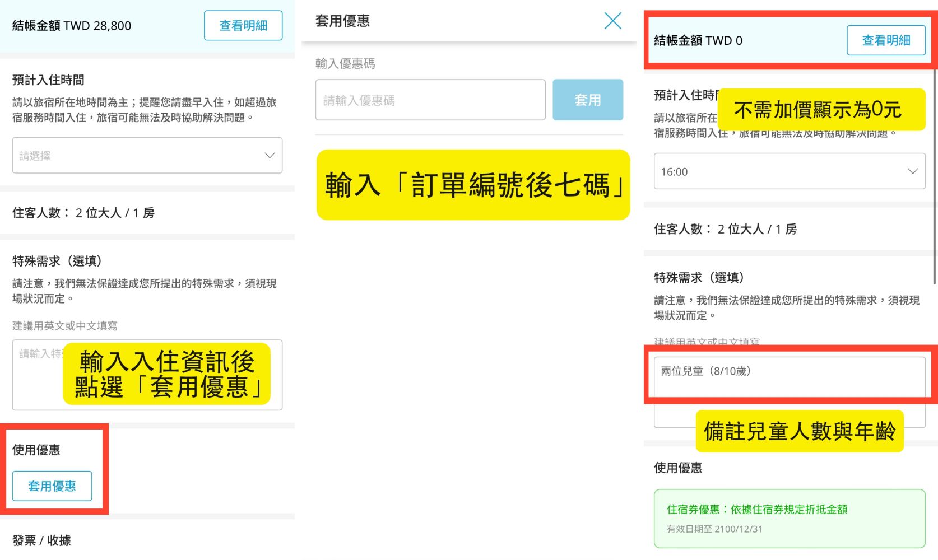Click the yellow 備註兒童人數與年齡 annotation
Screen dimensions: 938x560
click(x=799, y=431)
